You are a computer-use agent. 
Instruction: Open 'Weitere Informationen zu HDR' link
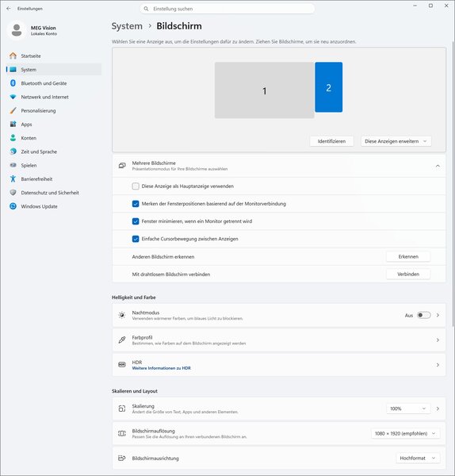[x=162, y=368]
